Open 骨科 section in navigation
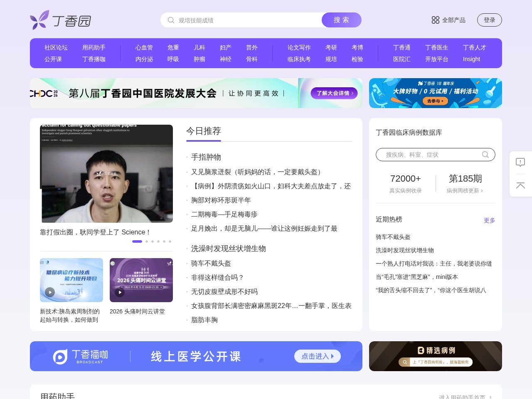The image size is (532, 399). click(x=252, y=59)
